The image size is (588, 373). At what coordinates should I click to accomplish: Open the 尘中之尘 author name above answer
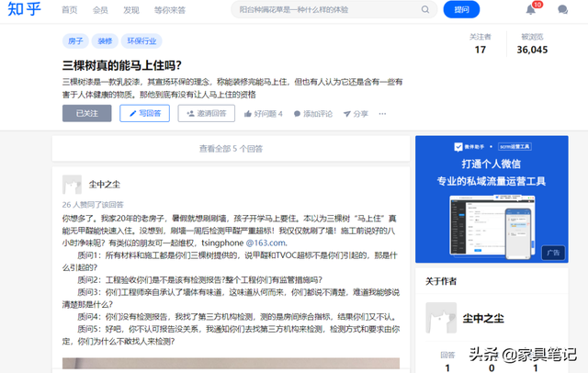click(x=105, y=185)
